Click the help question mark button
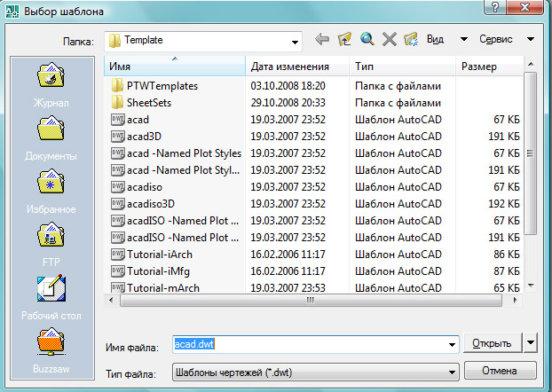Viewport: 552px width, 392px height. [x=495, y=7]
